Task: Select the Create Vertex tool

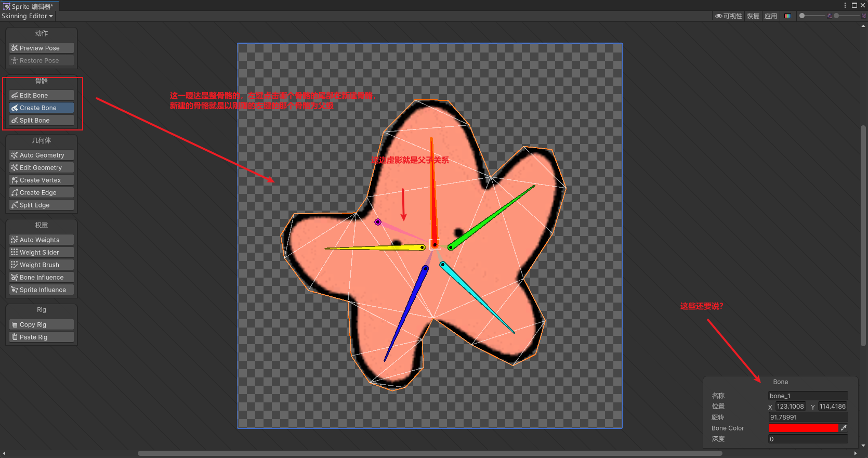Action: (x=41, y=180)
